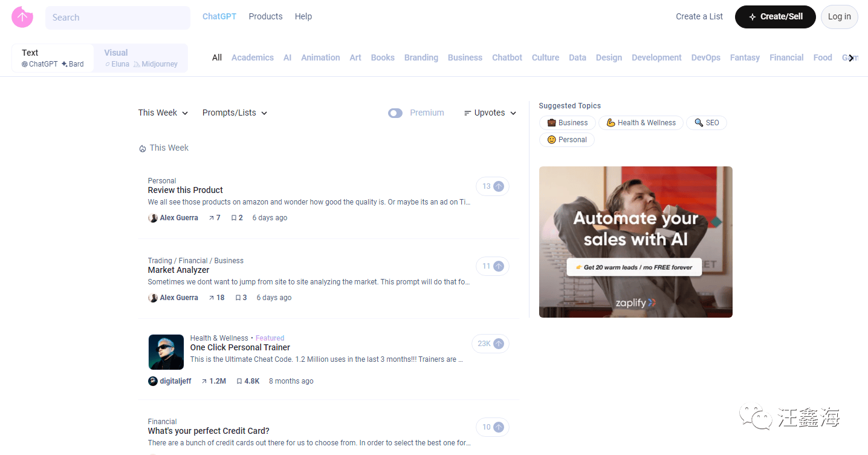
Task: Select the Books category
Action: pyautogui.click(x=383, y=57)
